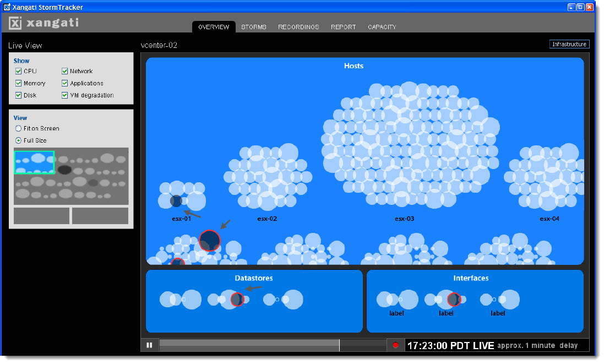This screenshot has height=364, width=604.
Task: Click the red record indicator button
Action: [396, 345]
